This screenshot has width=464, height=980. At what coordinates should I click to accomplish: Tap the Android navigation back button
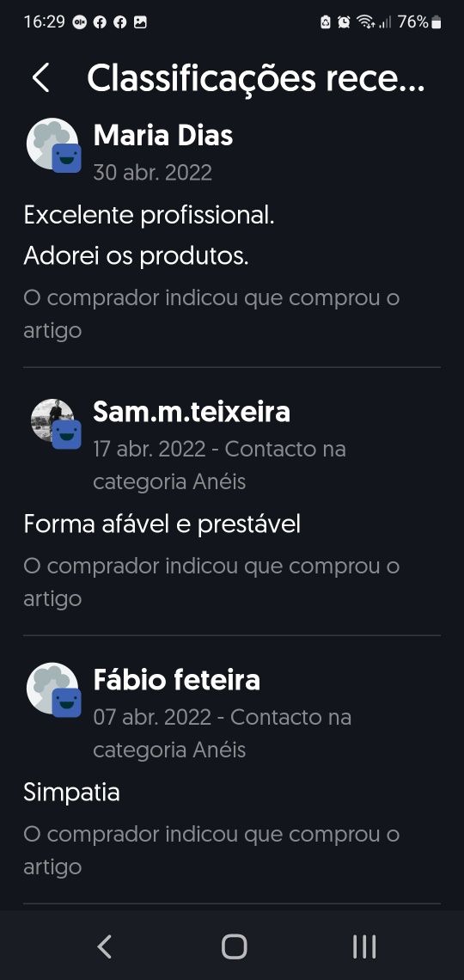tap(104, 946)
